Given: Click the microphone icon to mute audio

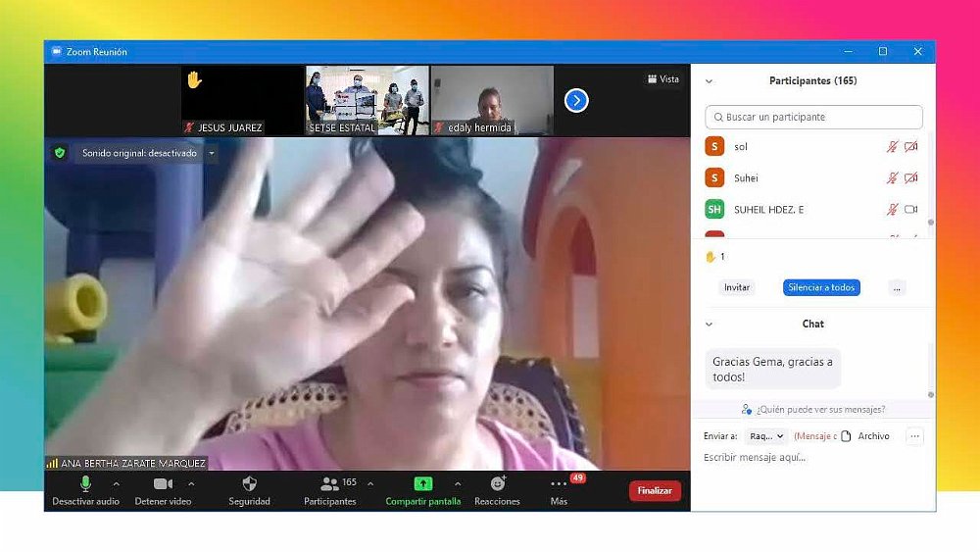Looking at the screenshot, I should (85, 484).
